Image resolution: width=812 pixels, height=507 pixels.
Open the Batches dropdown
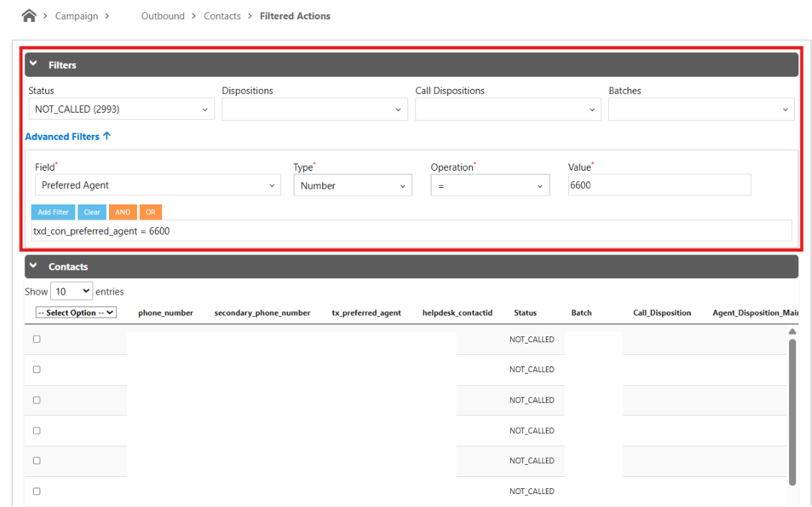(702, 109)
